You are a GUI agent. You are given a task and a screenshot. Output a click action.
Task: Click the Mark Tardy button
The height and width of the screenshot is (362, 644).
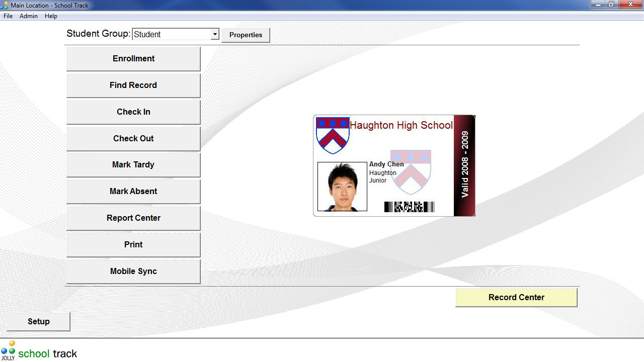133,165
